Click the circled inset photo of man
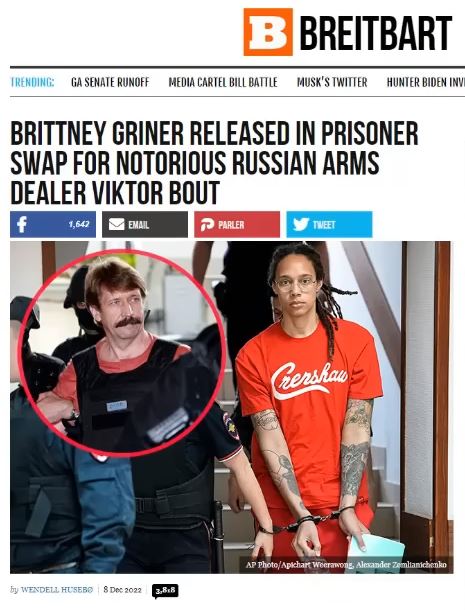The height and width of the screenshot is (610, 465). click(123, 352)
